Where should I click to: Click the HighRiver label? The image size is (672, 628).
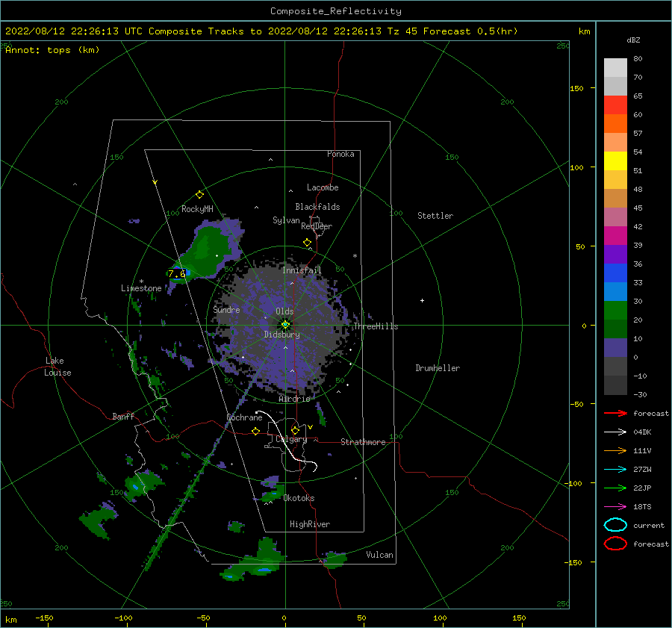tap(310, 524)
